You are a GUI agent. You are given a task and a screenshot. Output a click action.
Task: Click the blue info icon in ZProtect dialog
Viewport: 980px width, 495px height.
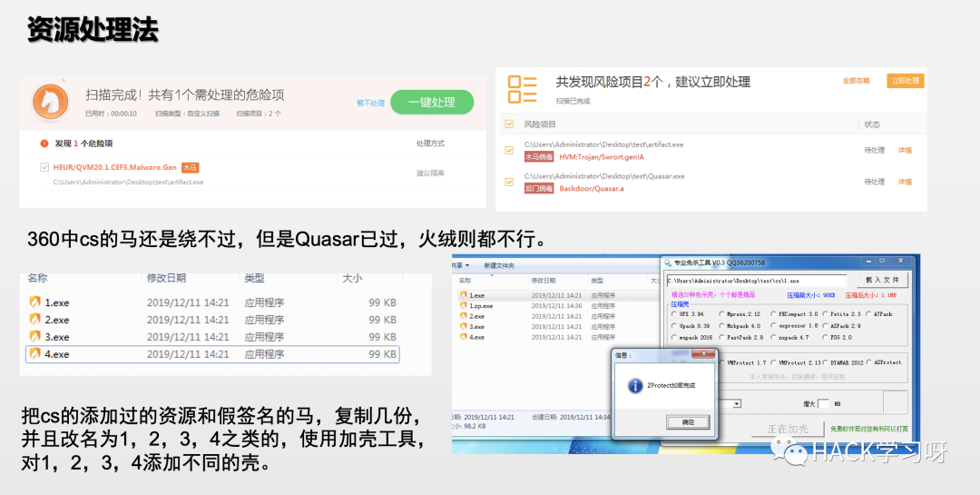point(635,385)
